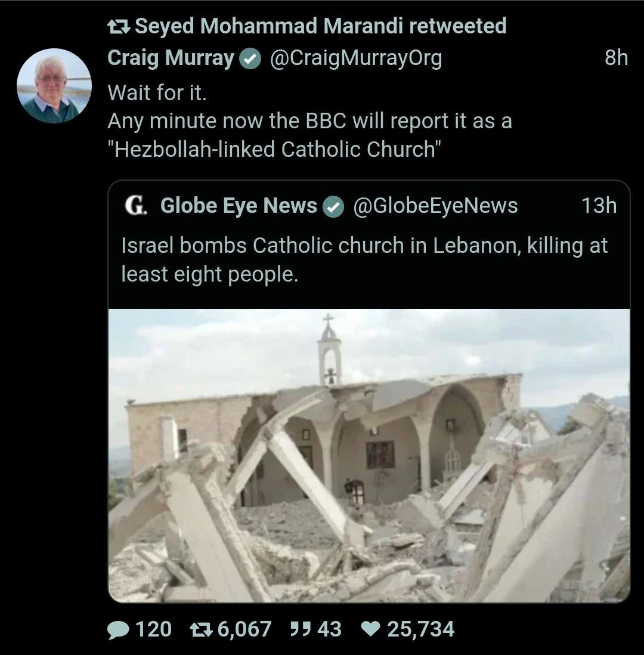Tap Craig Murray's verified badge
The image size is (644, 655).
[x=250, y=58]
